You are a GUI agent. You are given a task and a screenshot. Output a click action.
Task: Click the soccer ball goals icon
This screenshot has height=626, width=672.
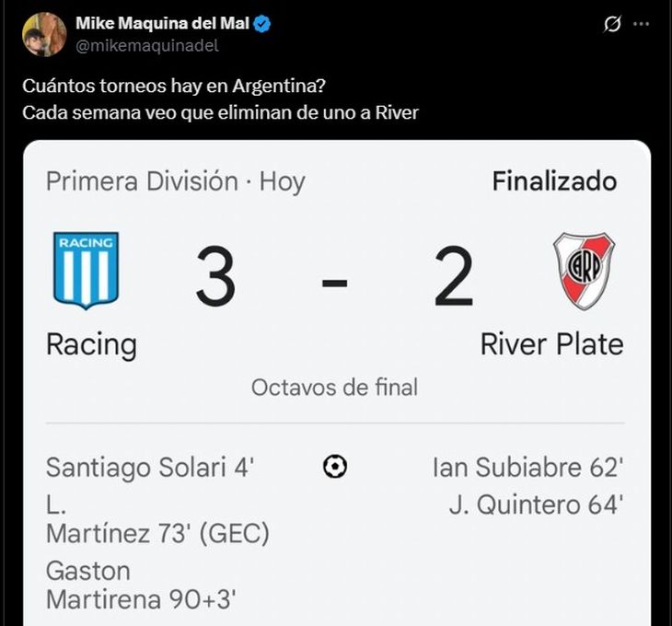335,468
